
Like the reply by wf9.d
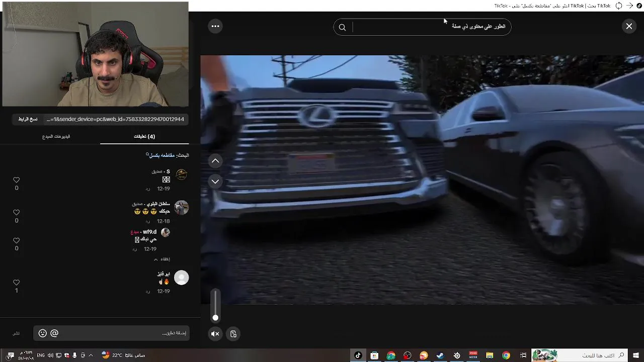click(x=16, y=241)
